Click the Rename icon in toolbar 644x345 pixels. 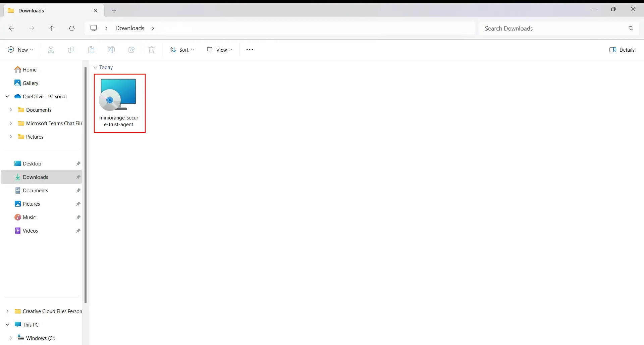point(111,50)
